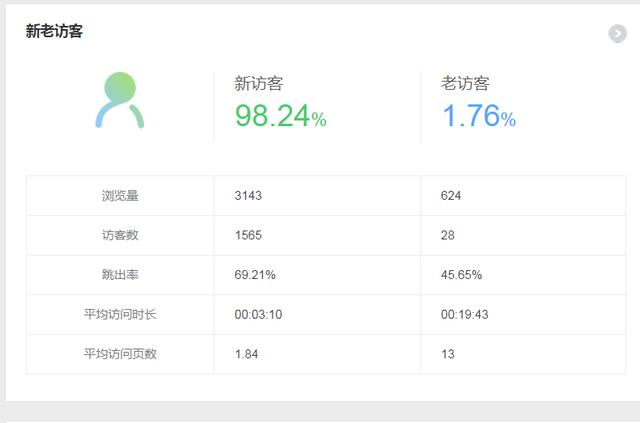
Task: Select bounce rate value 45.65%
Action: coord(462,275)
